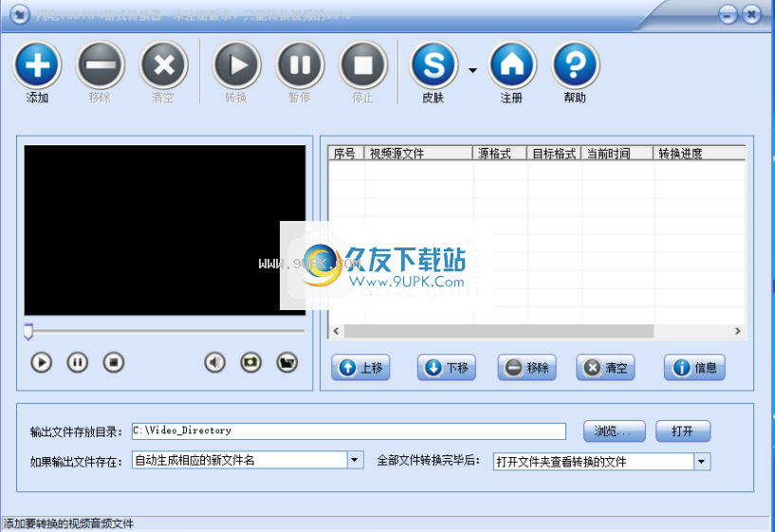
Task: Click the 下移 (move down) button
Action: 447,368
